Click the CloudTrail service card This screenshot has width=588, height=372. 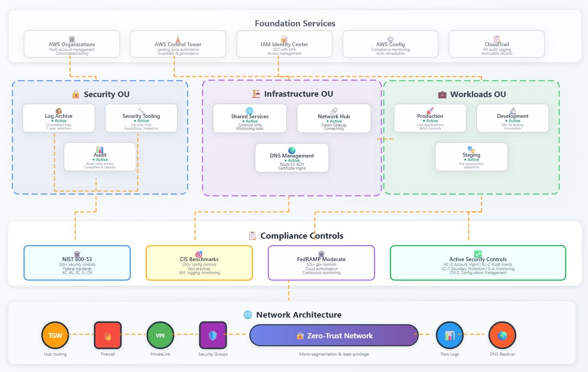(x=496, y=44)
